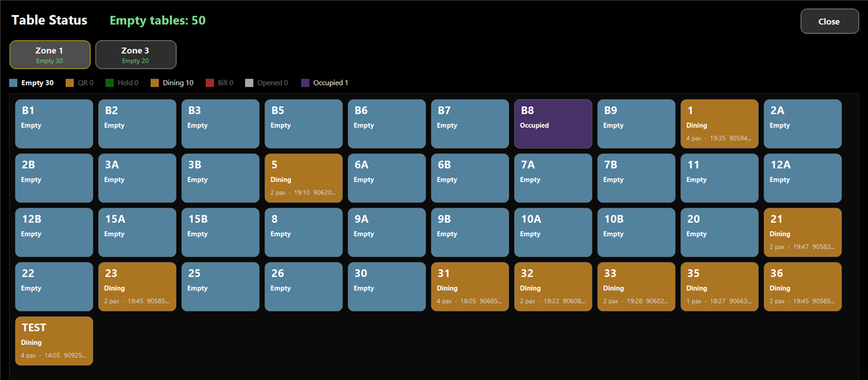
Task: Choose table B5
Action: pyautogui.click(x=304, y=123)
